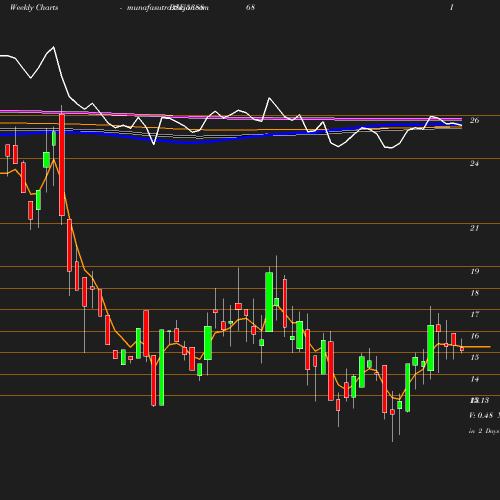The width and height of the screenshot is (500, 500).
Task: Click the 'V: 0.48' volume text
Action: (x=481, y=415)
